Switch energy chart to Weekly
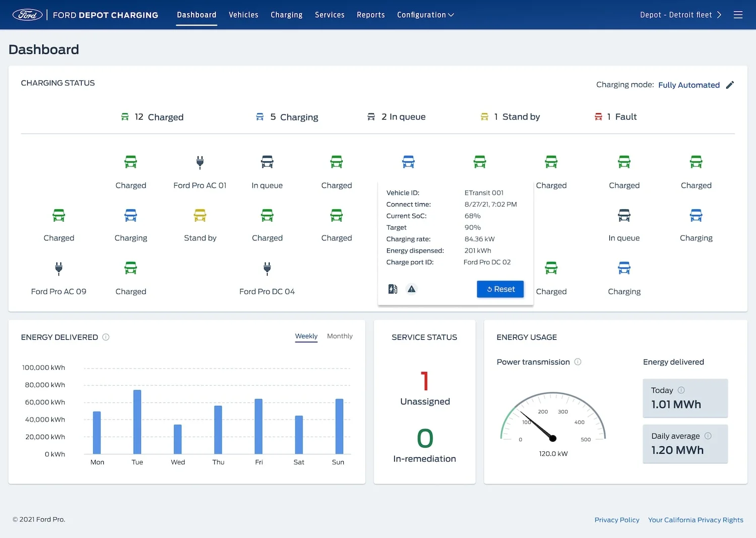 (x=306, y=336)
